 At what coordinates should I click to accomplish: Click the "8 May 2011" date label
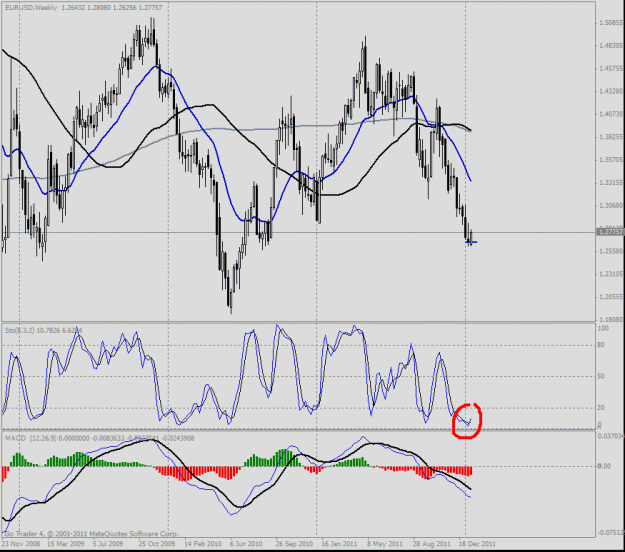(385, 544)
